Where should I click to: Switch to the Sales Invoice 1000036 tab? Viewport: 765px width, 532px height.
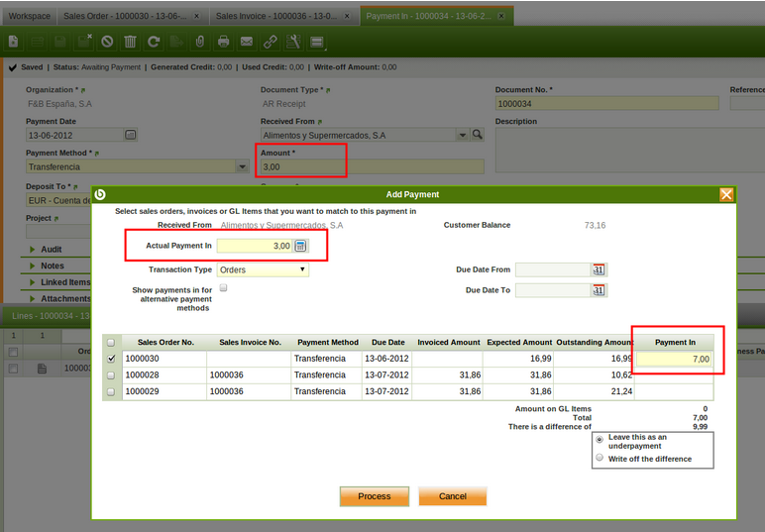pyautogui.click(x=275, y=16)
